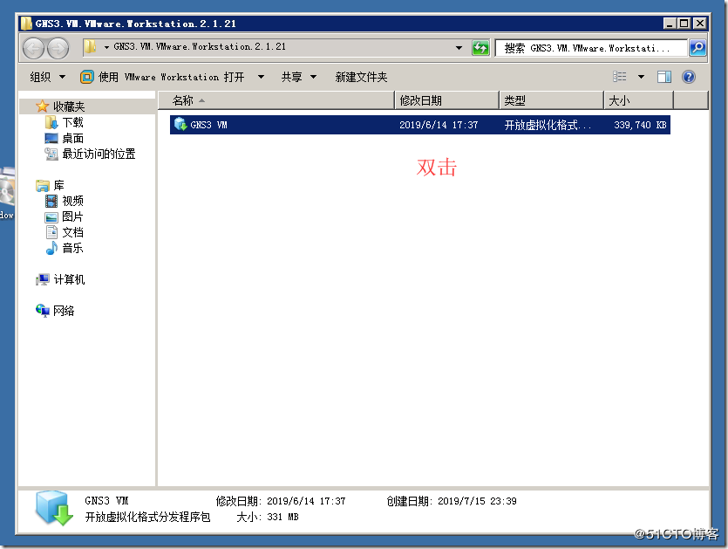Click the search box field
The height and width of the screenshot is (549, 728).
click(x=591, y=48)
